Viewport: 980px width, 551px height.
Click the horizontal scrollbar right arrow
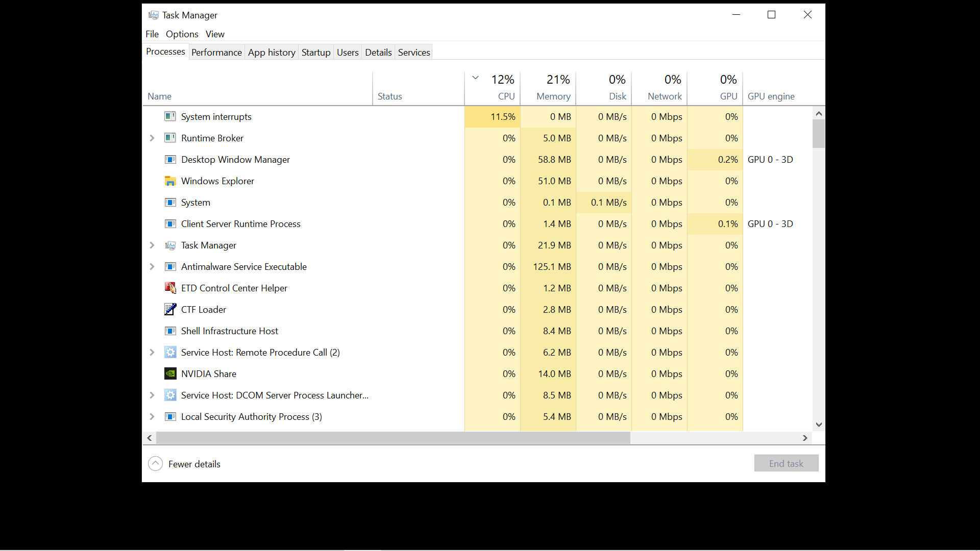click(805, 438)
